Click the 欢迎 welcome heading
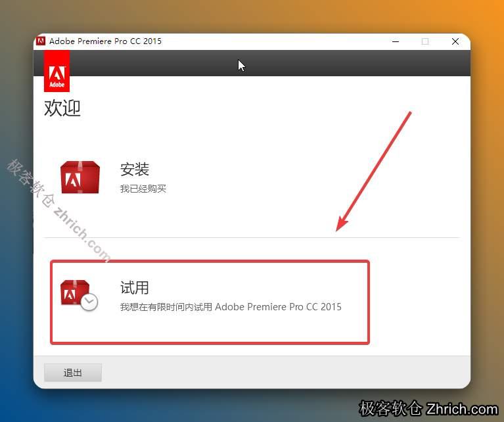This screenshot has height=422, width=504. pos(62,108)
